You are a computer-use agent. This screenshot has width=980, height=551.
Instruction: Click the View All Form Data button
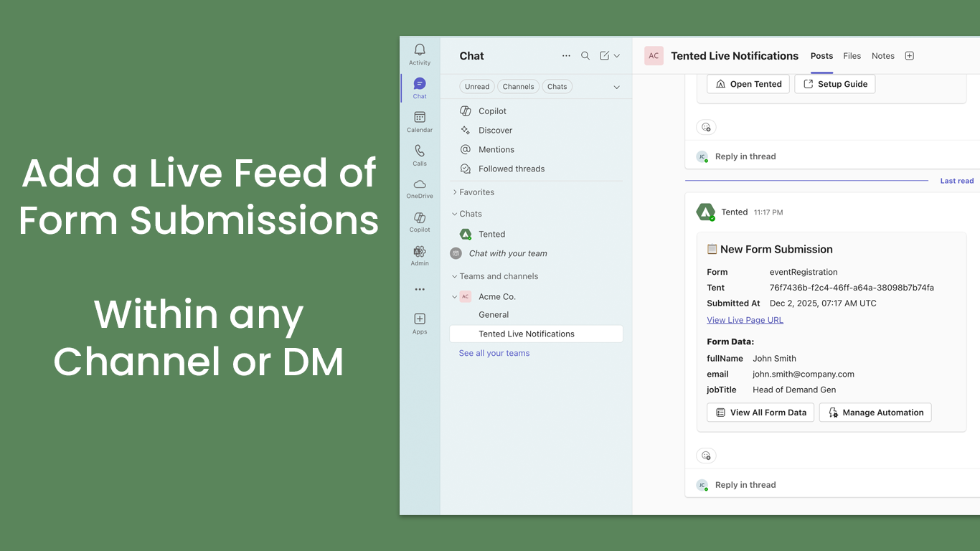760,413
